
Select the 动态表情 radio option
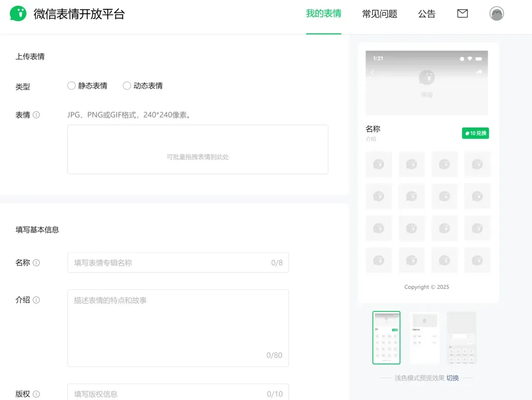coord(127,86)
